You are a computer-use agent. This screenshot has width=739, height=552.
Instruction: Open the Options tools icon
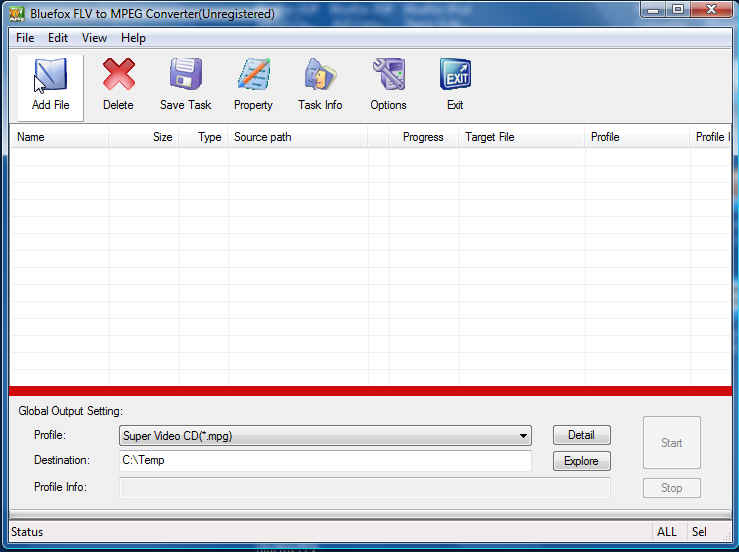coord(388,74)
